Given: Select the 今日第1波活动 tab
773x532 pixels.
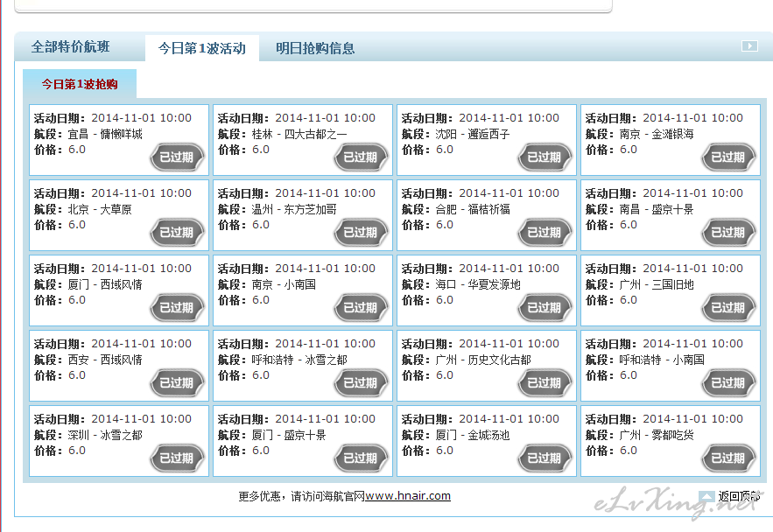Looking at the screenshot, I should tap(201, 48).
